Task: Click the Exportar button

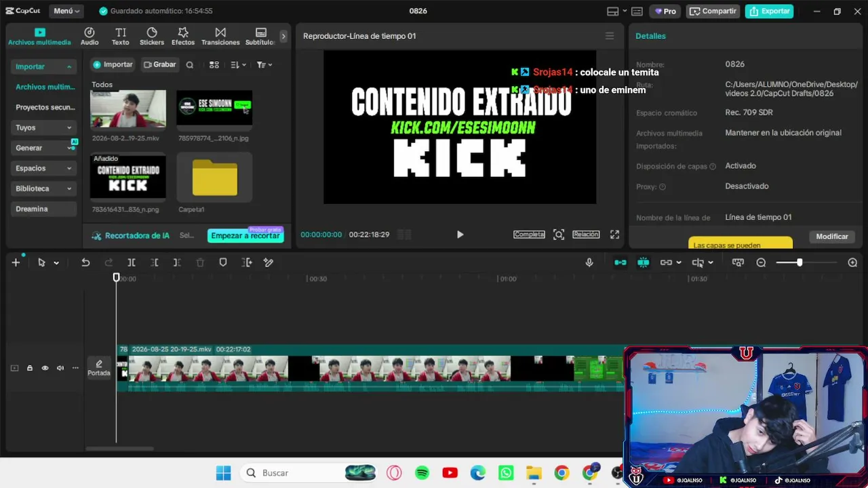Action: (770, 12)
